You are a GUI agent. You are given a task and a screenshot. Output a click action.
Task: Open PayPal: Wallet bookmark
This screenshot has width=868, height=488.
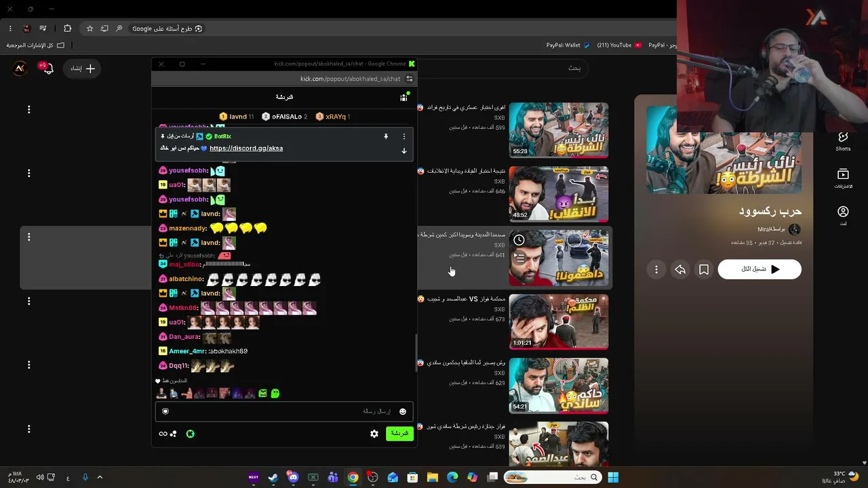[x=568, y=45]
